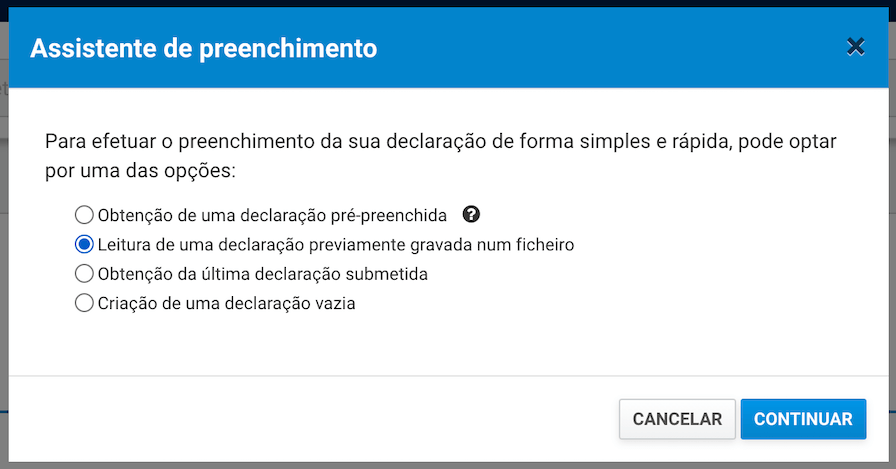The height and width of the screenshot is (469, 896).
Task: Click label text 'Obtenção de uma declaração pré-preenchida'
Action: point(272,215)
